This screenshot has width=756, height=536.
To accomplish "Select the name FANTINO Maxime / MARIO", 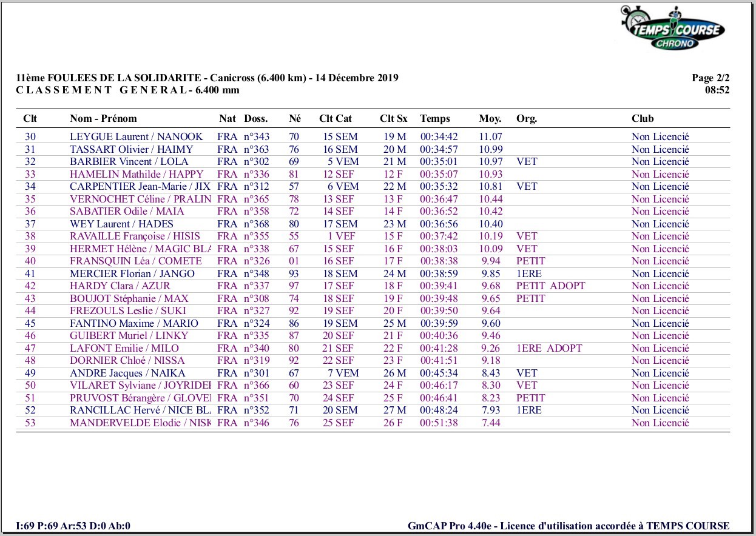I will (134, 323).
